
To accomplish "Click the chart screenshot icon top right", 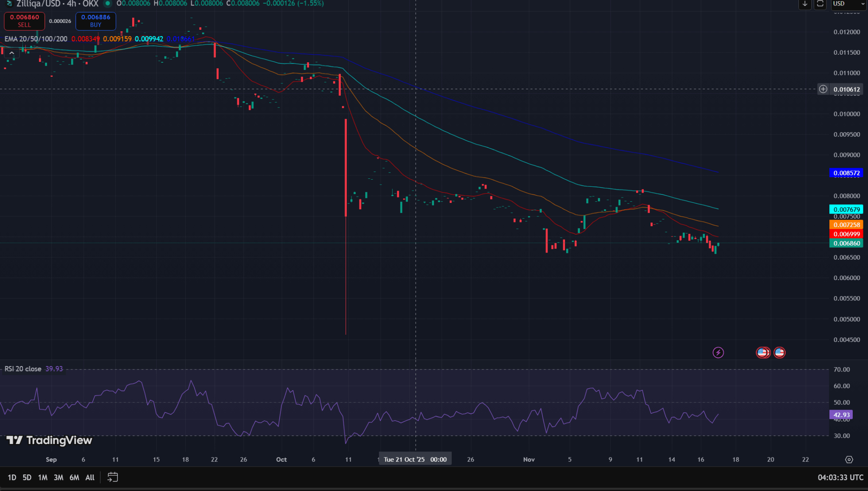I will coord(820,4).
